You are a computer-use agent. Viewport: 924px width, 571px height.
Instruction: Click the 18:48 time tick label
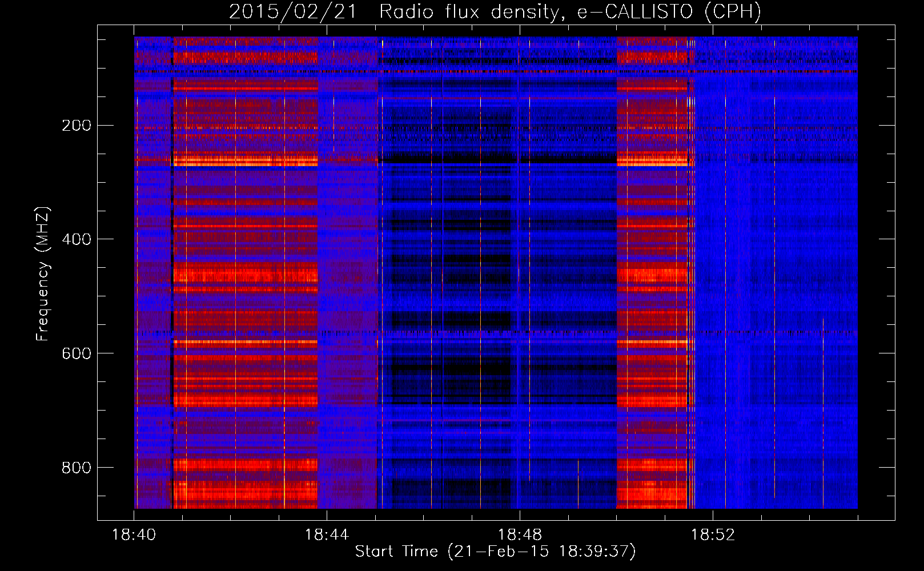pos(520,535)
